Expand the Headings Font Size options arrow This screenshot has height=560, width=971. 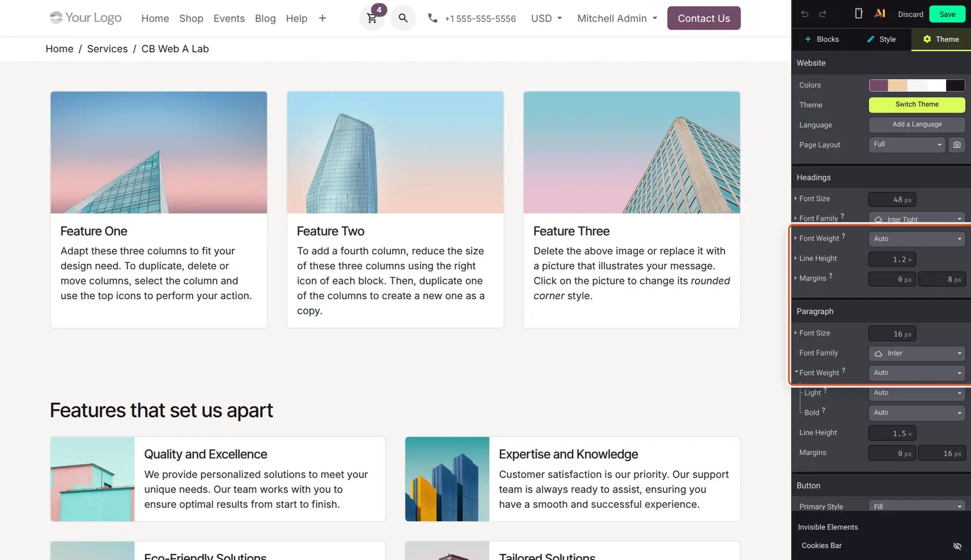796,198
